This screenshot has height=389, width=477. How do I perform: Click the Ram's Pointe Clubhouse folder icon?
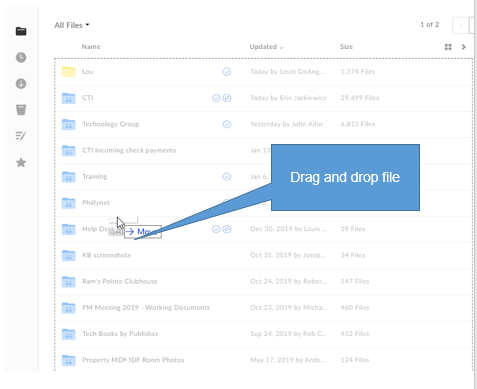(69, 281)
